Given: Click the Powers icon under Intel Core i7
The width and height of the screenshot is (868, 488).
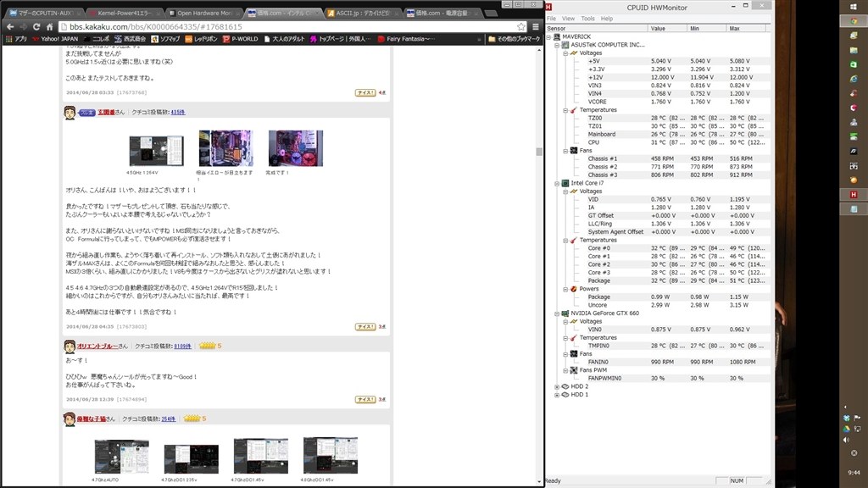Looking at the screenshot, I should tap(574, 289).
